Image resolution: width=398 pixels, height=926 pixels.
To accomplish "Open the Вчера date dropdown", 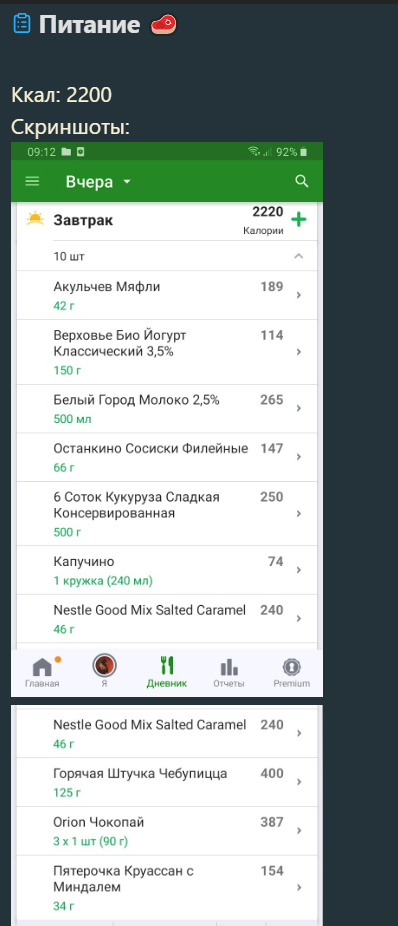I will tap(98, 182).
